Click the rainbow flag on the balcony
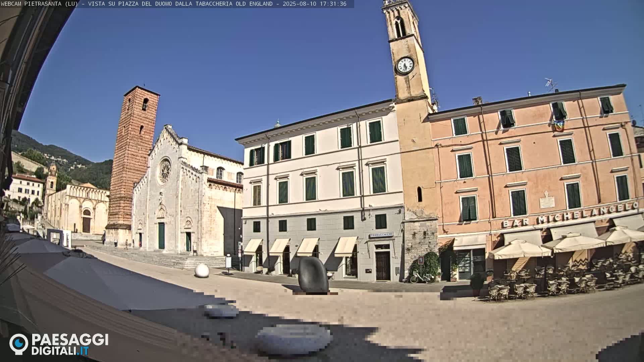The image size is (644, 362). pyautogui.click(x=558, y=126)
